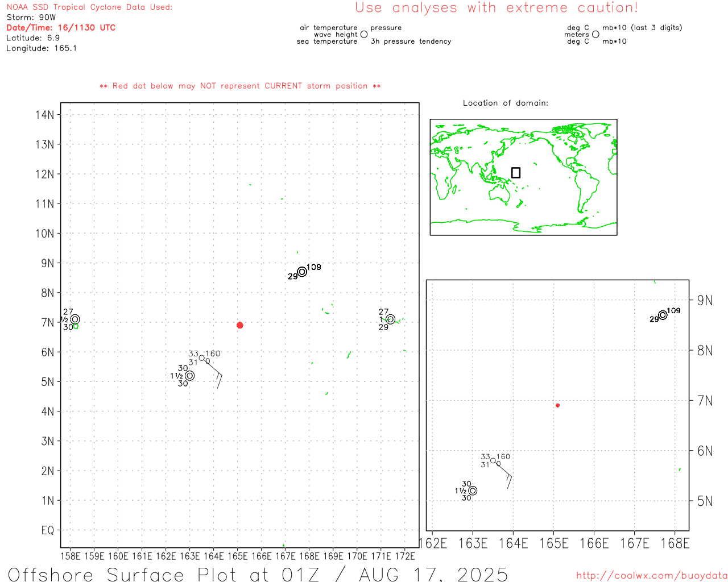Viewport: 728px width, 582px height.
Task: Click the 165E label on zoomed inset axis
Action: (554, 543)
